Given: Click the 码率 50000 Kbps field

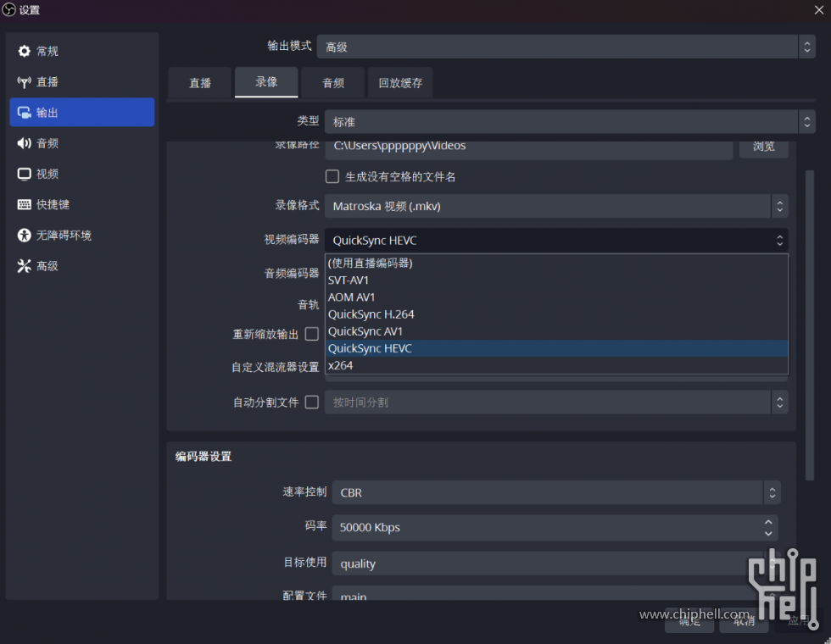Looking at the screenshot, I should click(555, 527).
